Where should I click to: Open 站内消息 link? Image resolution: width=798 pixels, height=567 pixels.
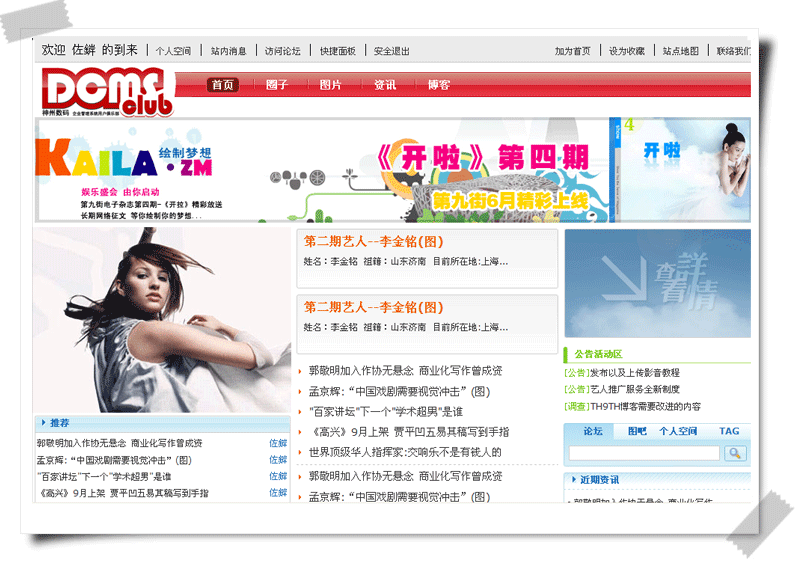tap(229, 51)
